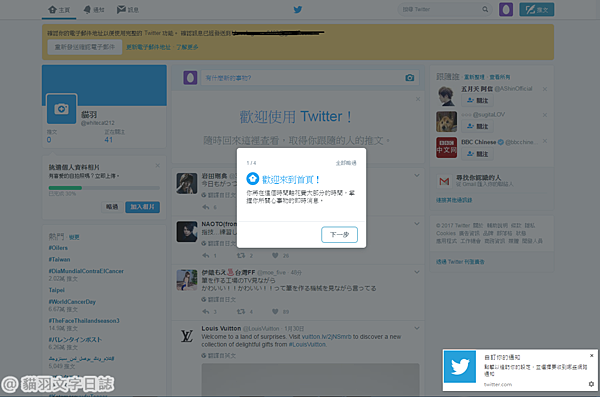Open the #Taiwan trend
600x397 pixels.
(x=59, y=259)
